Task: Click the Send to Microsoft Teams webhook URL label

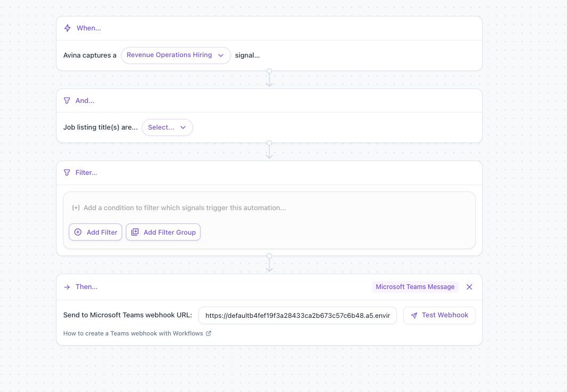Action: pyautogui.click(x=127, y=315)
